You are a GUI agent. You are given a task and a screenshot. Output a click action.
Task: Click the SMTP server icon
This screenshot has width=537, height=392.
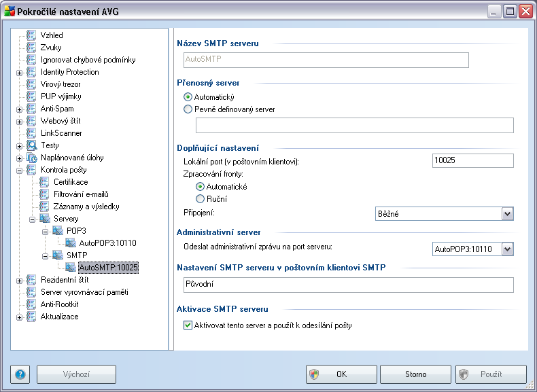coord(58,255)
